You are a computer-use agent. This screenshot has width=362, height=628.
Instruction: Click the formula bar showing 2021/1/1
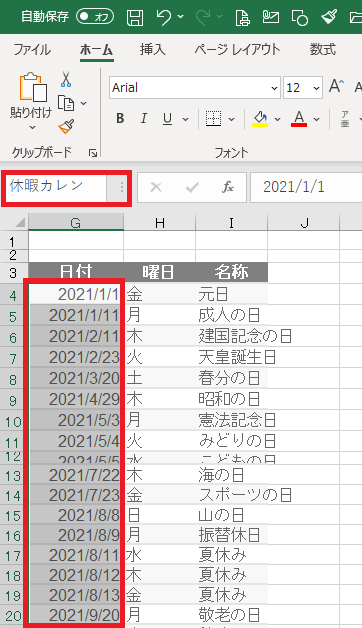click(x=306, y=187)
